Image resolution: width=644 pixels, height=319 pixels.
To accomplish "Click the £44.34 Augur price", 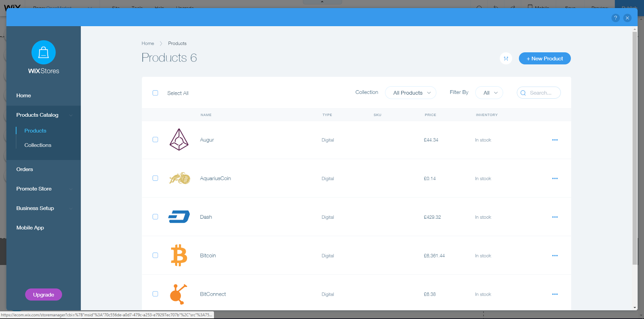I will point(431,140).
